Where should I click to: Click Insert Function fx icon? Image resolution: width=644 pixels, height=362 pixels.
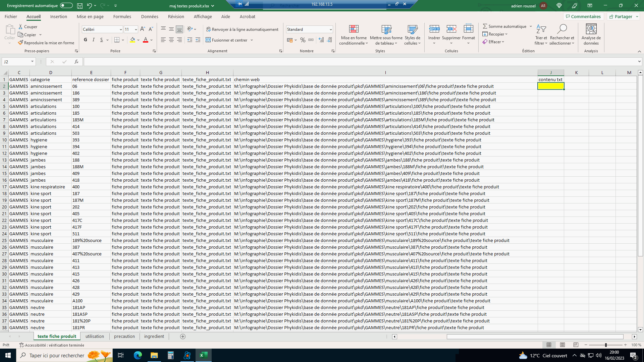pos(76,62)
